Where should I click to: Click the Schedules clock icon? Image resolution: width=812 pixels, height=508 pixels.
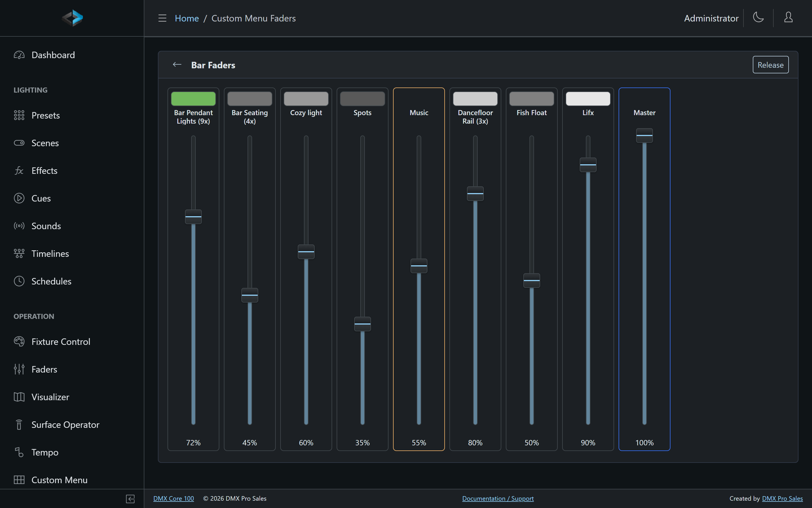(x=19, y=281)
